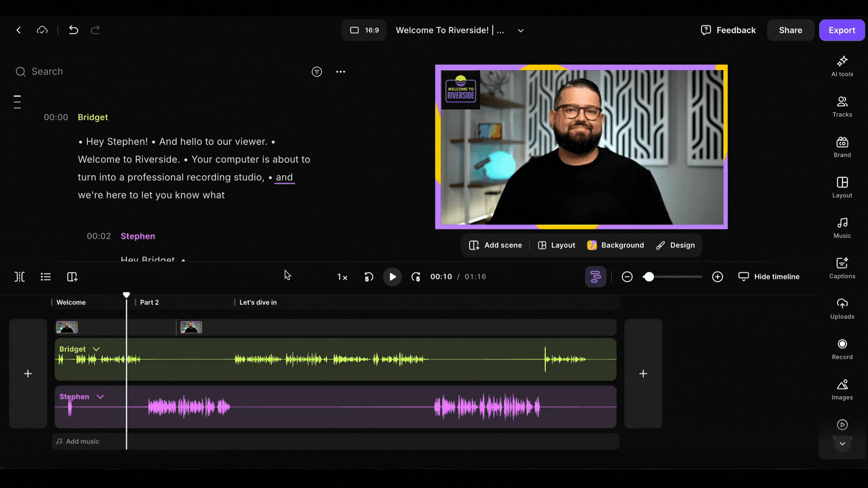This screenshot has width=868, height=488.
Task: Click the zoom out timeline icon
Action: point(627,277)
